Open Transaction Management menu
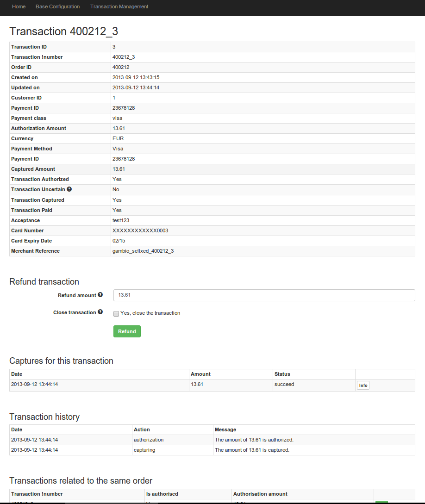 tap(119, 6)
